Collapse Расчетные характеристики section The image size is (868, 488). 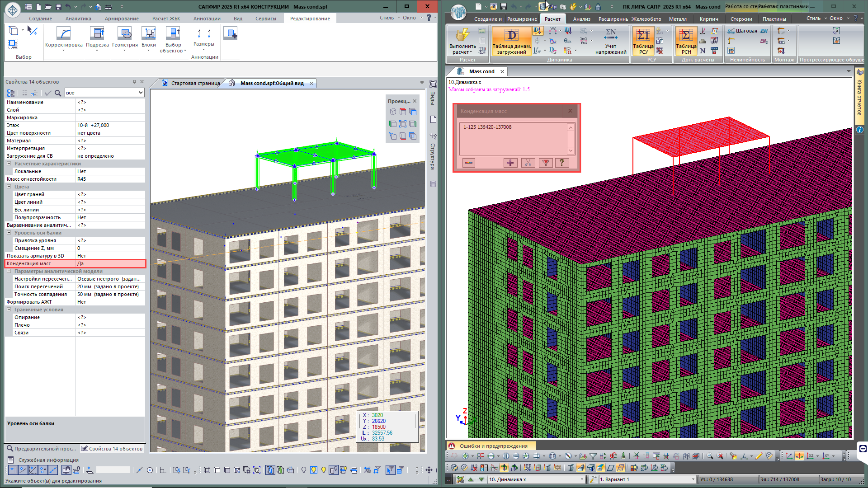click(9, 164)
